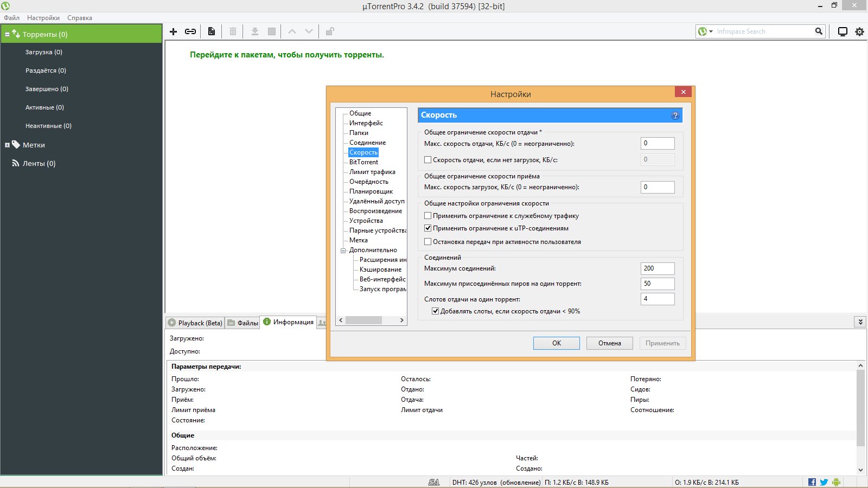868x488 pixels.
Task: Enable 'Скорость отдачи, если нет загрузок' checkbox
Action: tap(427, 160)
